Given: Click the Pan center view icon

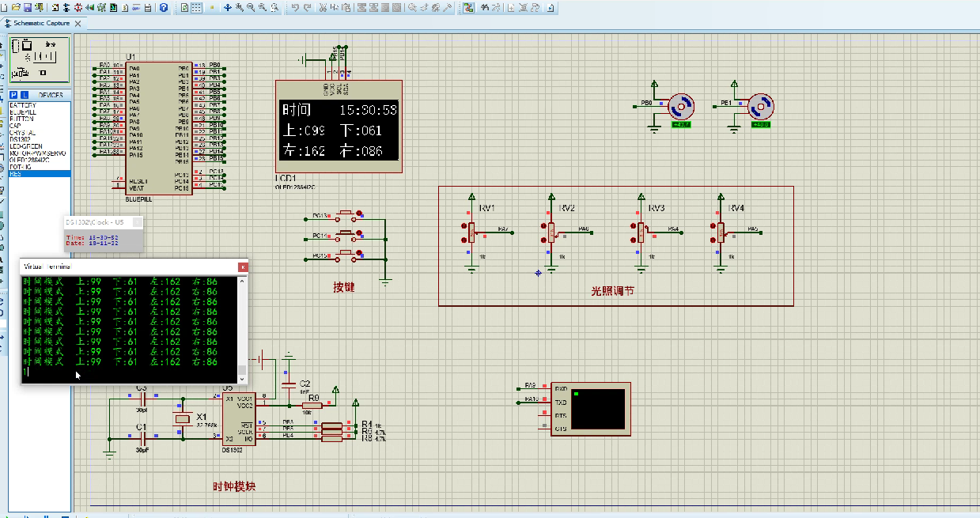Looking at the screenshot, I should click(228, 7).
